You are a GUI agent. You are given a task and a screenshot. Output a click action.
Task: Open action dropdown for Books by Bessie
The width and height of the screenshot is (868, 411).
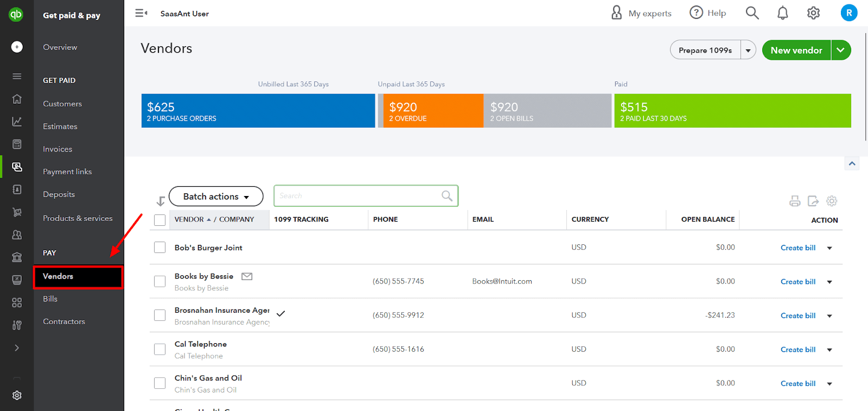pos(829,282)
